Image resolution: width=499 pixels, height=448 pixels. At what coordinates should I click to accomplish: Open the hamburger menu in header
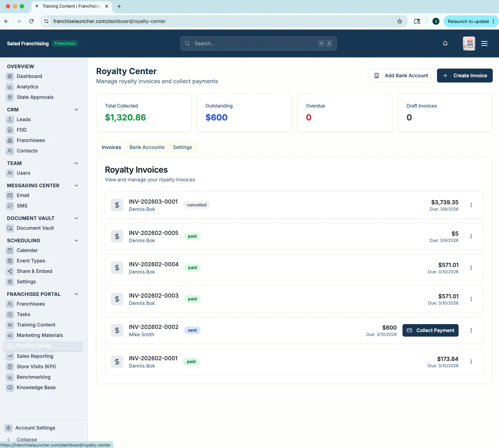click(x=484, y=44)
